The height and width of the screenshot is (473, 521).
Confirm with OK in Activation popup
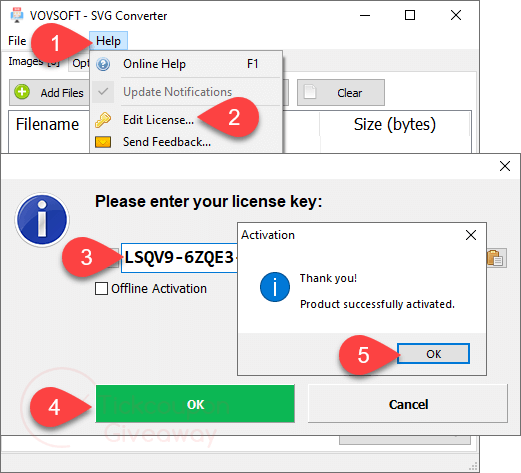433,354
